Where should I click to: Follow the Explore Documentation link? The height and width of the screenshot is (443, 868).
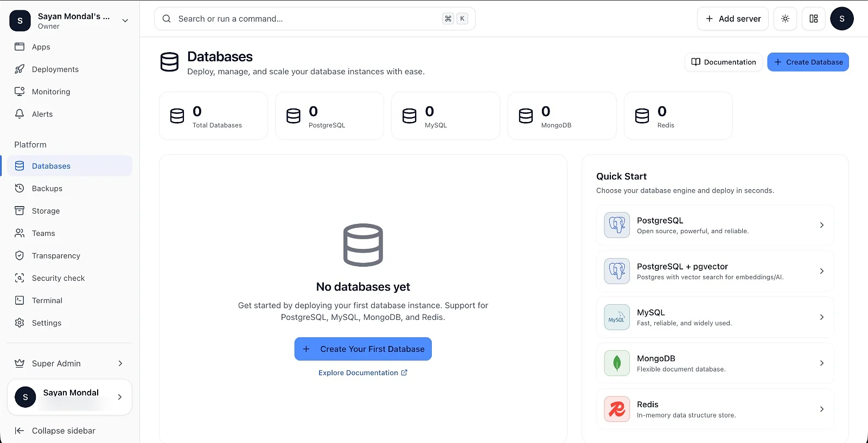pos(363,373)
